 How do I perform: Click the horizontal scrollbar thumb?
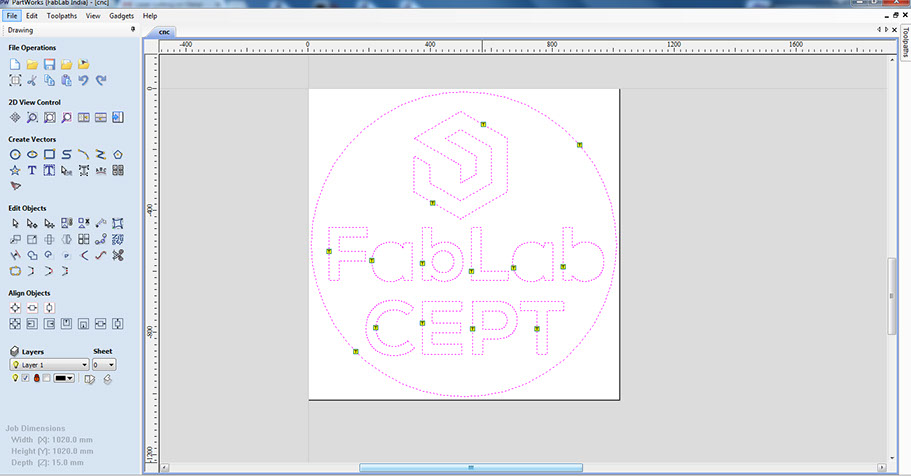471,467
